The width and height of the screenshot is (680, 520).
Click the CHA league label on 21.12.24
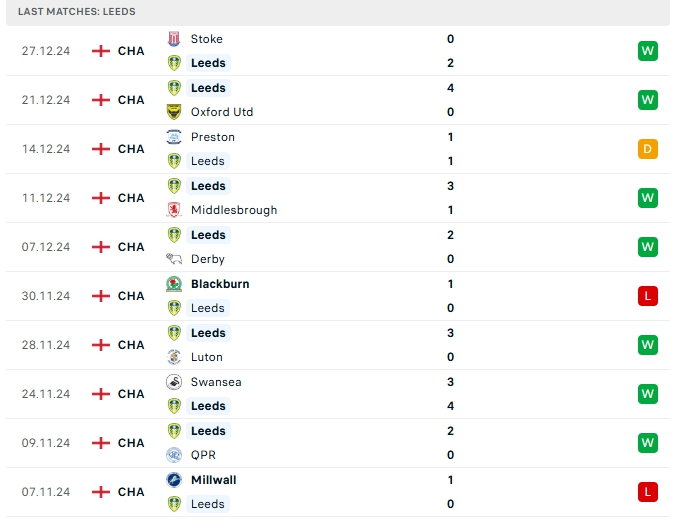coord(131,100)
